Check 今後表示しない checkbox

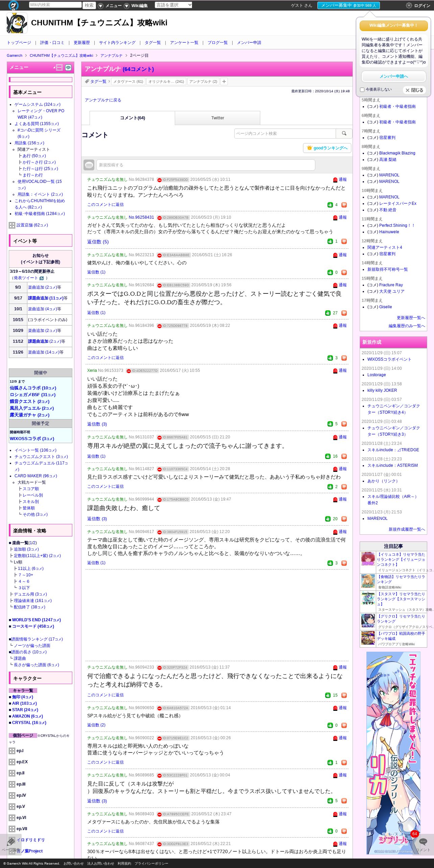tap(362, 90)
